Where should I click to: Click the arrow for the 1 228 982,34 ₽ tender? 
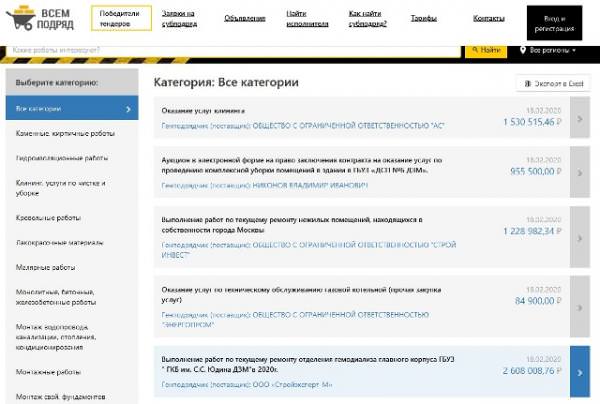pyautogui.click(x=580, y=238)
